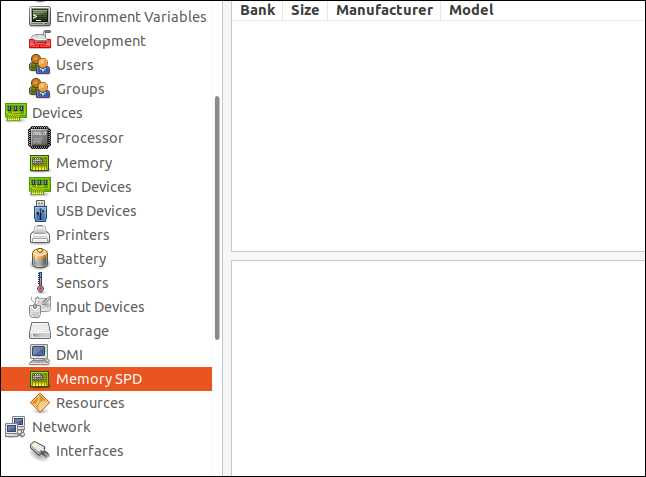Viewport: 646px width, 477px height.
Task: Open the Interfaces network entry
Action: tap(89, 451)
